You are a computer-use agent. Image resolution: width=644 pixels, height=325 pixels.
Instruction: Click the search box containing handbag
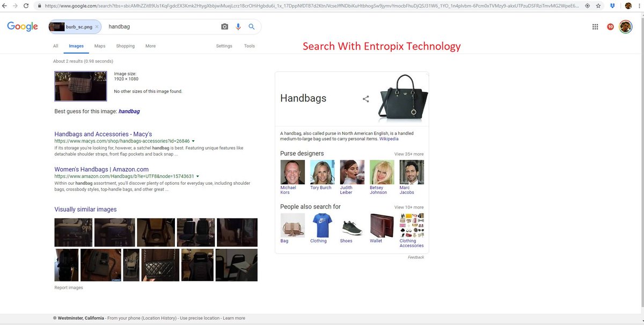[161, 26]
